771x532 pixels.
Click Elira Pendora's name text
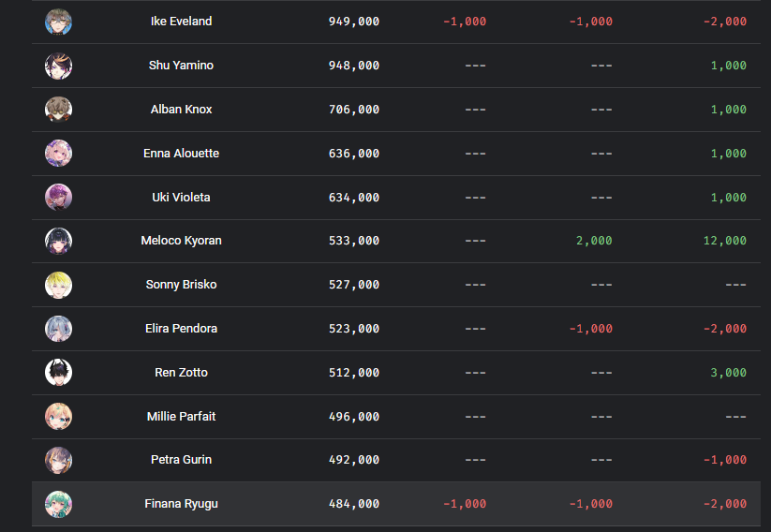[181, 329]
